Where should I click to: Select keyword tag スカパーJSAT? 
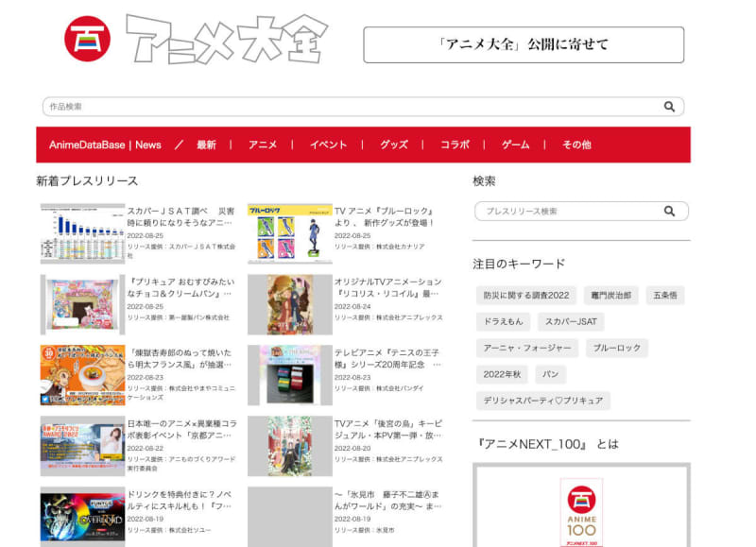(571, 321)
